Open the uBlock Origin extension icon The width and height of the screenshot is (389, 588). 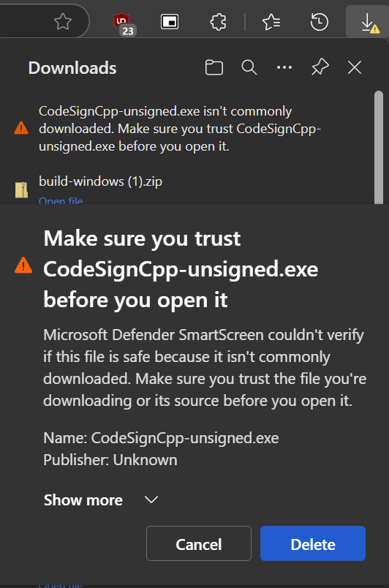pyautogui.click(x=124, y=23)
